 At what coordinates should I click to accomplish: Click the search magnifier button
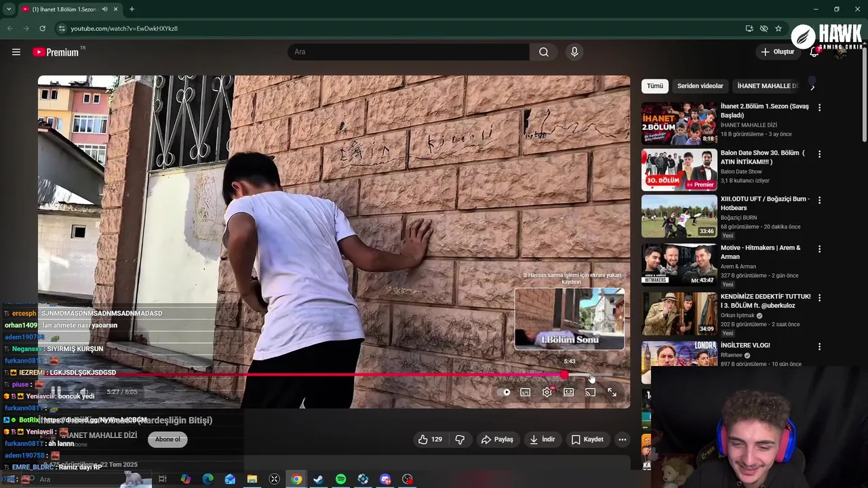pos(544,52)
